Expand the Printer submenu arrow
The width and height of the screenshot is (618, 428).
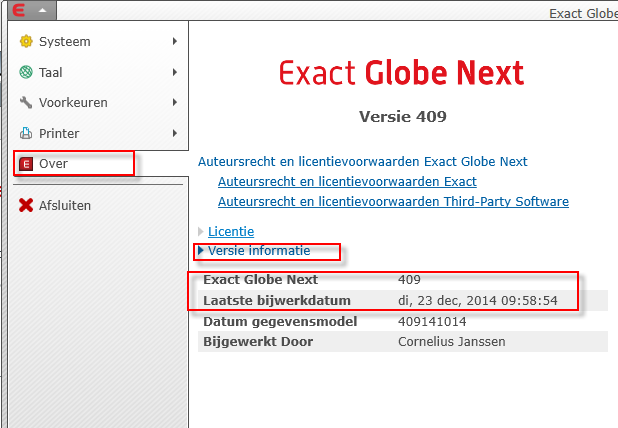(175, 133)
